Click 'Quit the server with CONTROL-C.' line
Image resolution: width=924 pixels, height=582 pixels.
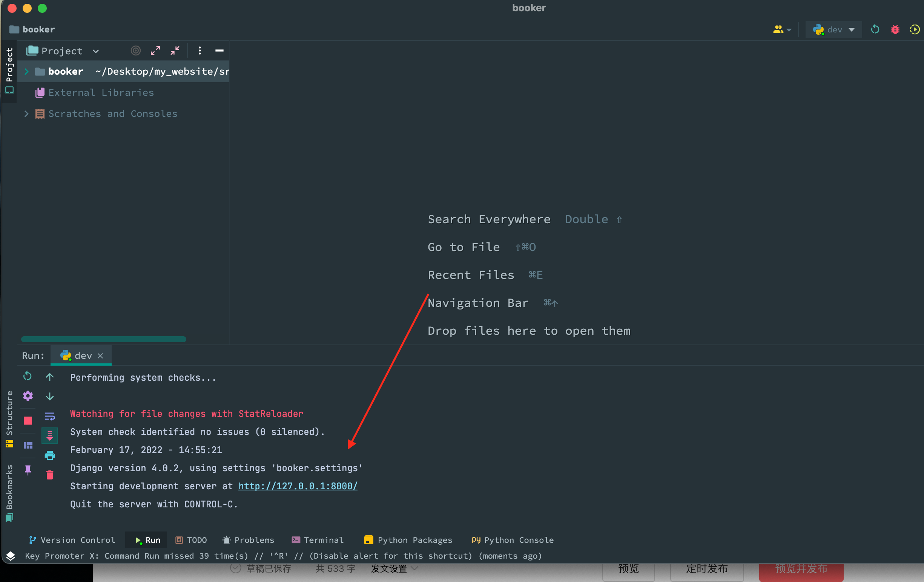pyautogui.click(x=154, y=504)
